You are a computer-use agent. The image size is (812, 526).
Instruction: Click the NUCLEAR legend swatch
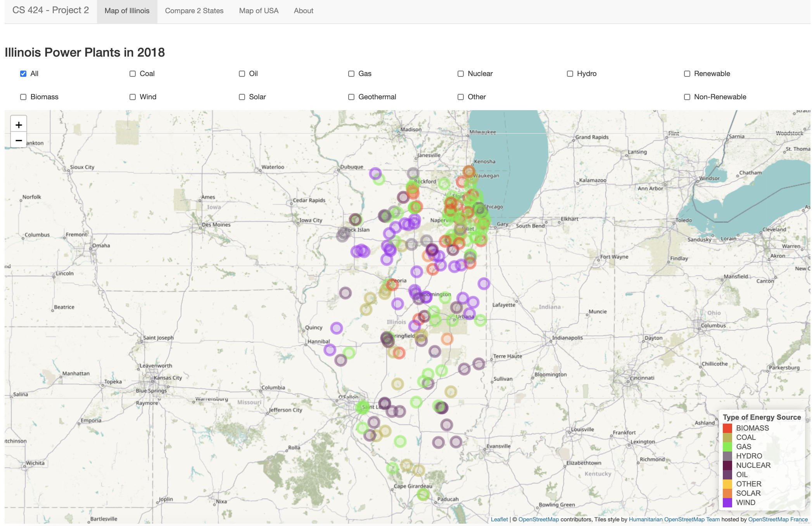pyautogui.click(x=727, y=465)
